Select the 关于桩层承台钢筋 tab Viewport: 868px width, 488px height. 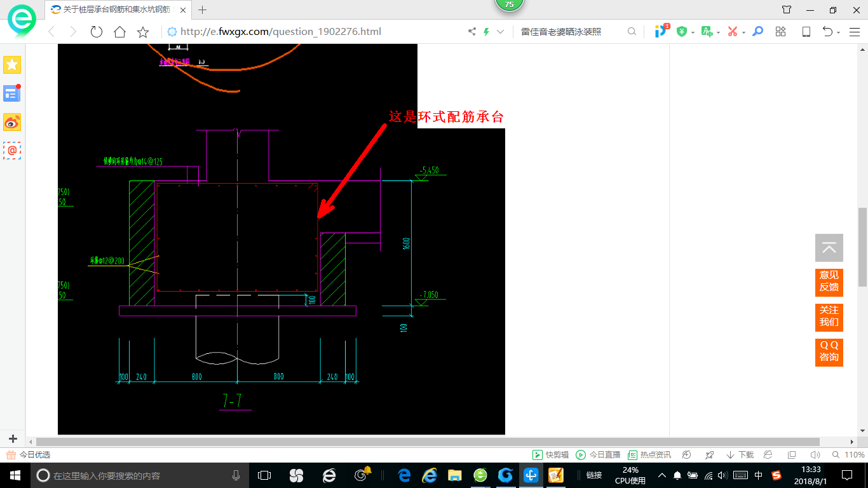(118, 10)
